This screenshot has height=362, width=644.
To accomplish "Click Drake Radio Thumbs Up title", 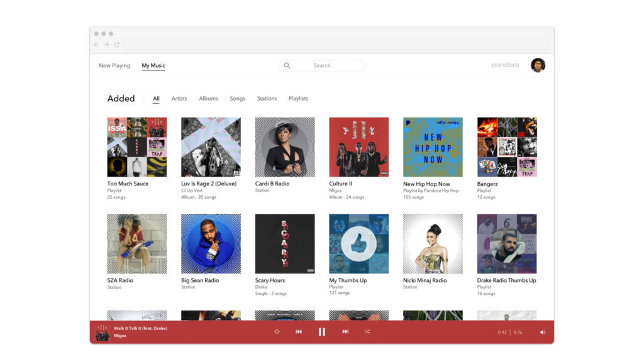I will [506, 280].
